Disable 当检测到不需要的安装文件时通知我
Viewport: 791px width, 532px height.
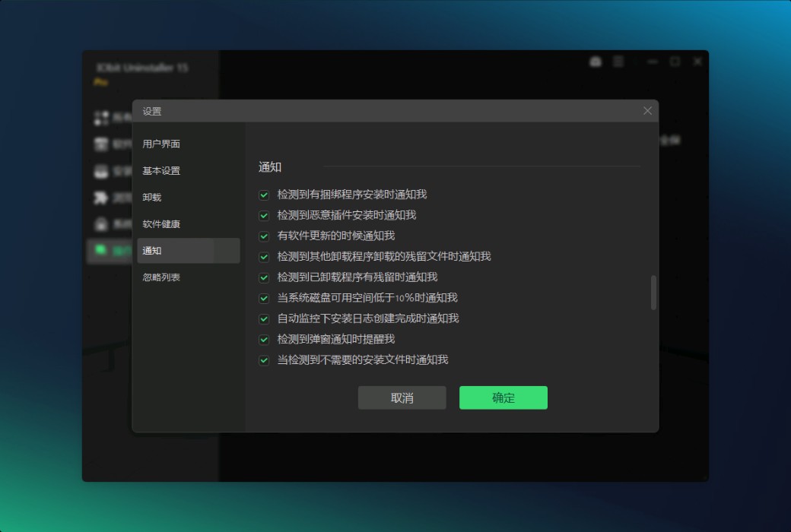264,360
